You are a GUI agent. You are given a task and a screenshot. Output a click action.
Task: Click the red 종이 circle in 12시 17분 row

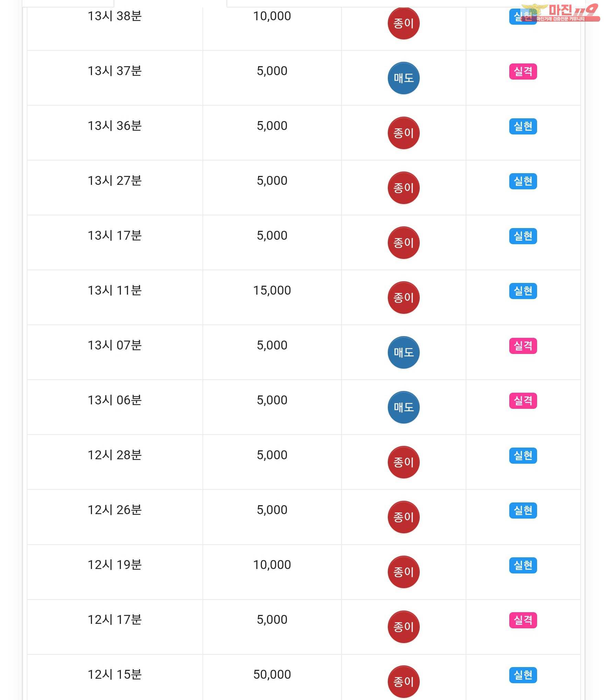click(404, 627)
